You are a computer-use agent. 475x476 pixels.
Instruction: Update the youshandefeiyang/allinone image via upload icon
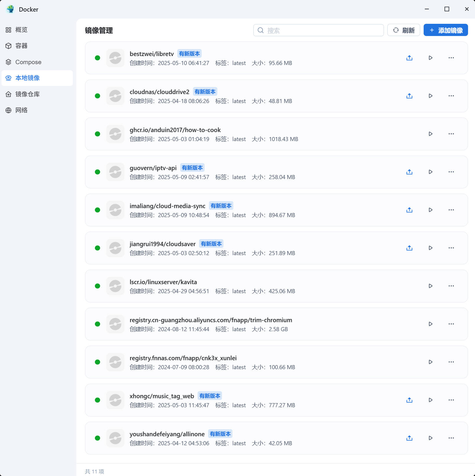click(x=409, y=438)
